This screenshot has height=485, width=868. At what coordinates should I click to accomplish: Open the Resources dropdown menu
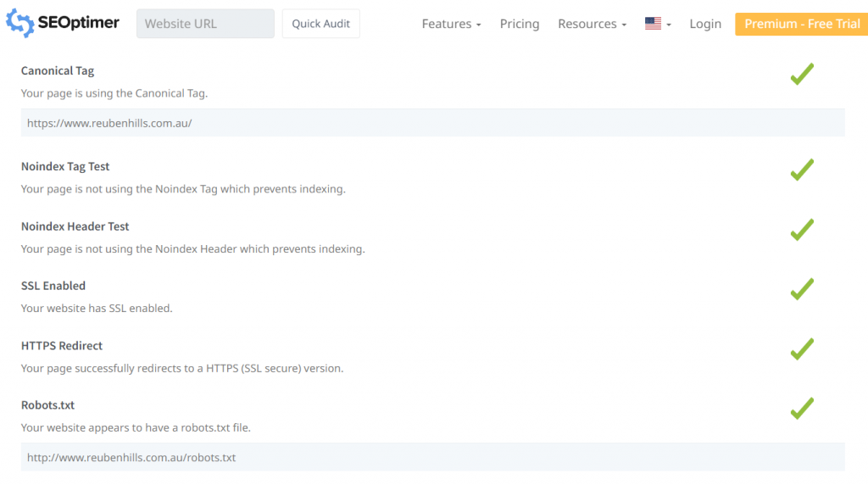592,24
